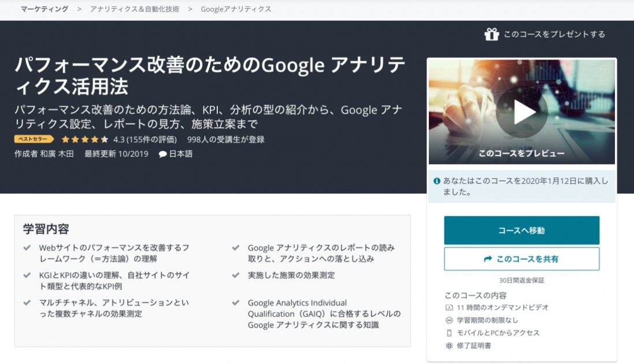Click モバイルとPCからアクセス text
The height and width of the screenshot is (364, 634).
pos(498,333)
